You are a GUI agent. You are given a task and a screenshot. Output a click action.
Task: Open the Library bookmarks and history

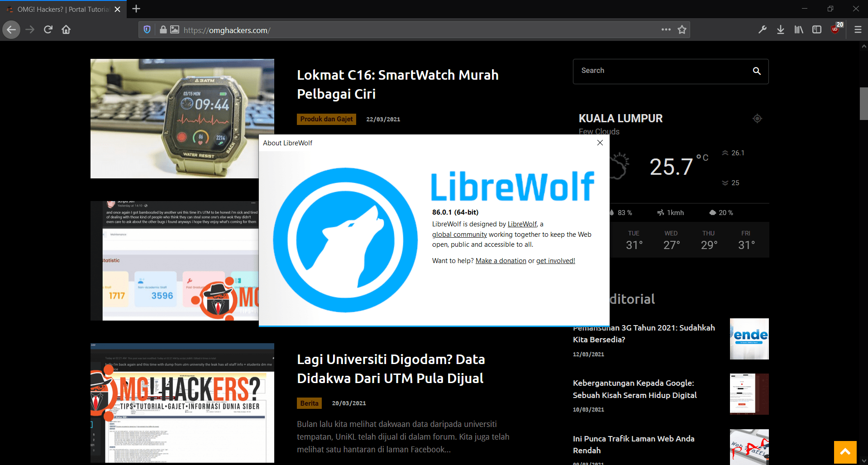click(799, 30)
